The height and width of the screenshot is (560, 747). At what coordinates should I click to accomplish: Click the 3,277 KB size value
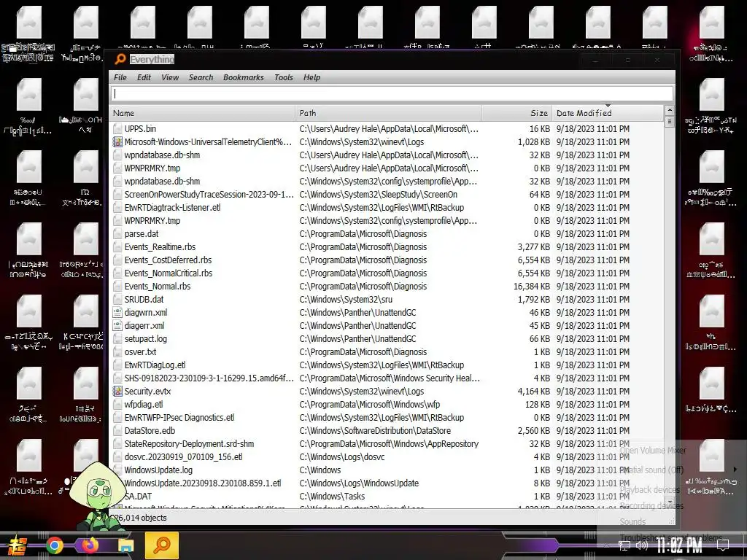click(x=534, y=246)
